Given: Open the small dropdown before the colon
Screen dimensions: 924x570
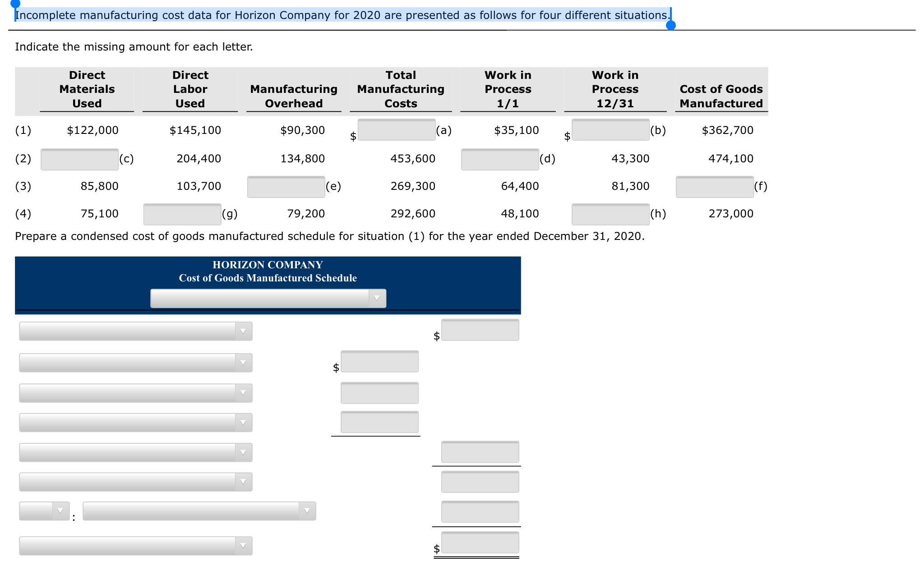Looking at the screenshot, I should (x=44, y=511).
